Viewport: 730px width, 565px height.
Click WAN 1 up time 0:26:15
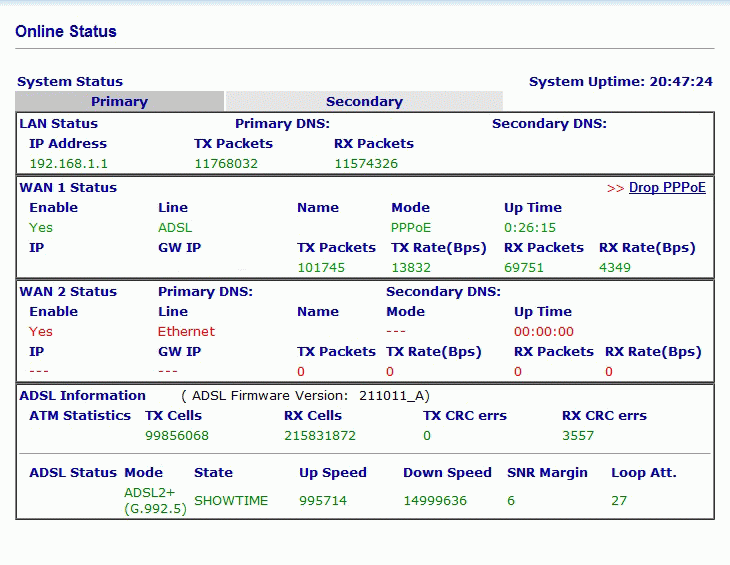tap(530, 228)
